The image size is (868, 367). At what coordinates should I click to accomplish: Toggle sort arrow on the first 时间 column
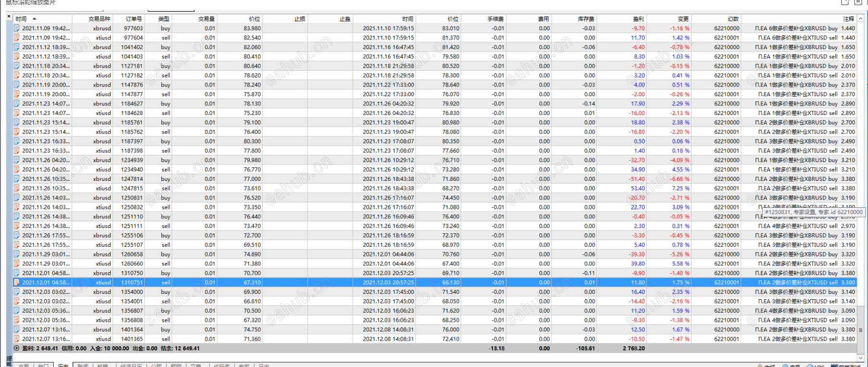(34, 19)
